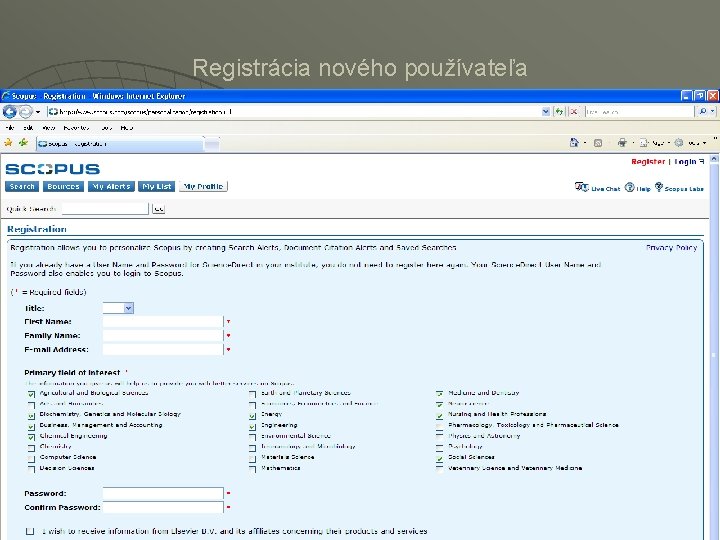Image resolution: width=720 pixels, height=540 pixels.
Task: Expand the address bar history dropdown
Action: (x=546, y=112)
